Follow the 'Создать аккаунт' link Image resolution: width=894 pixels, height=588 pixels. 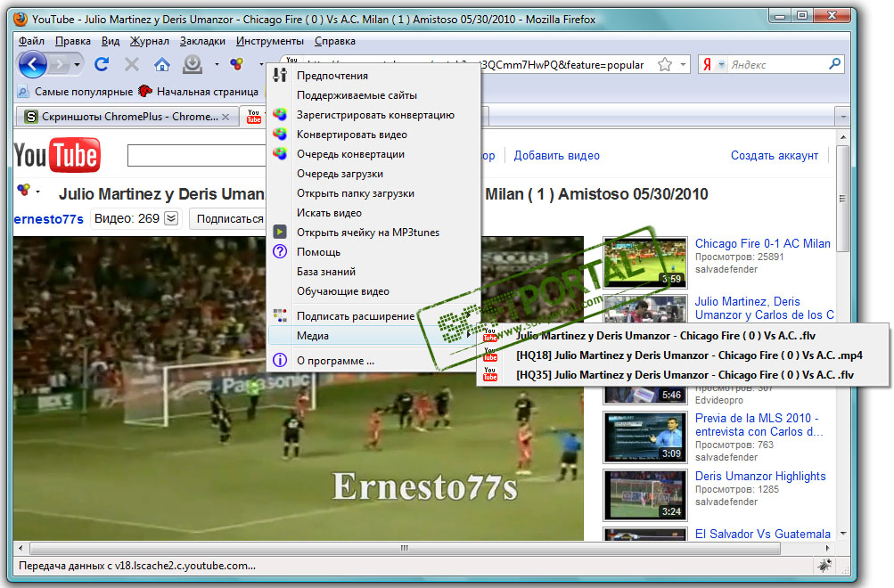click(x=775, y=156)
